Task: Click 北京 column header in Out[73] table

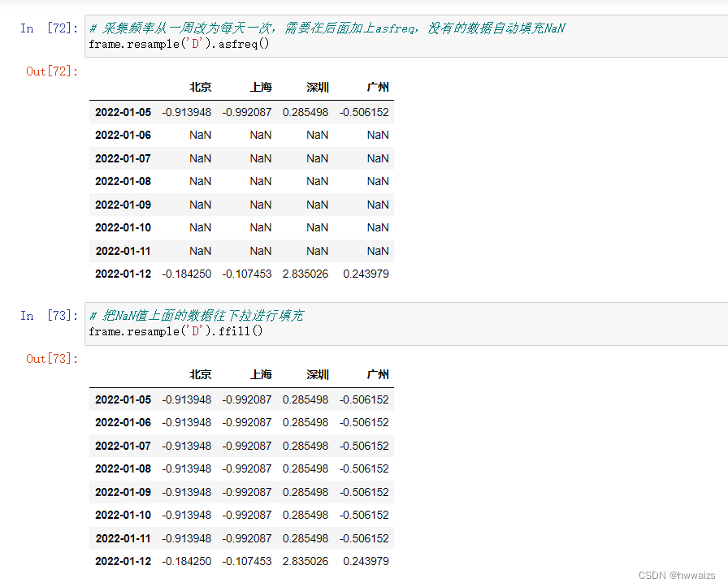Action: (x=201, y=374)
